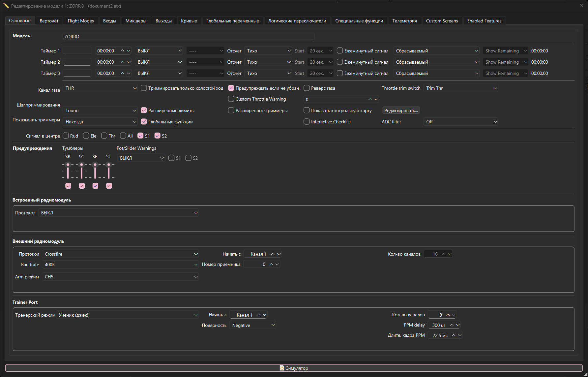Click the pencil icon in title bar
Screen dimensions: 588x377
point(6,6)
